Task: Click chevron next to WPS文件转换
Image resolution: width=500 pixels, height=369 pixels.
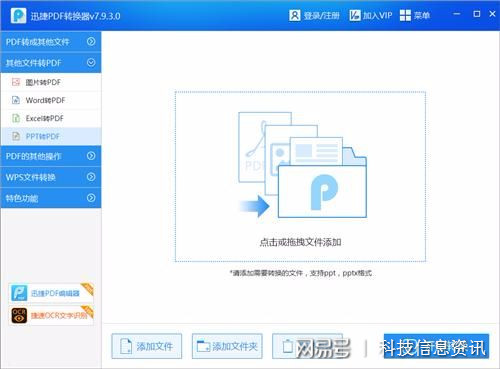Action: [91, 177]
